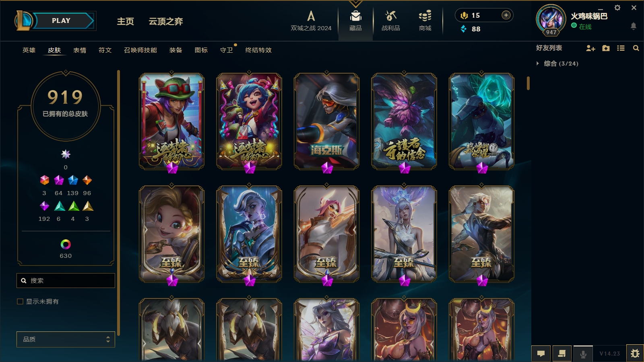The width and height of the screenshot is (644, 362).
Task: Click the friends list search icon
Action: (636, 48)
